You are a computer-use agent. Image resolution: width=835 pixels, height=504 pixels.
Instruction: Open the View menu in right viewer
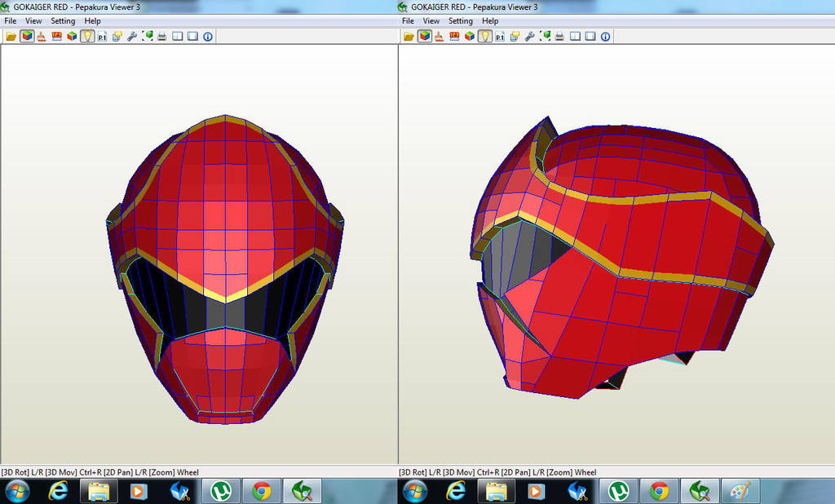[x=431, y=20]
